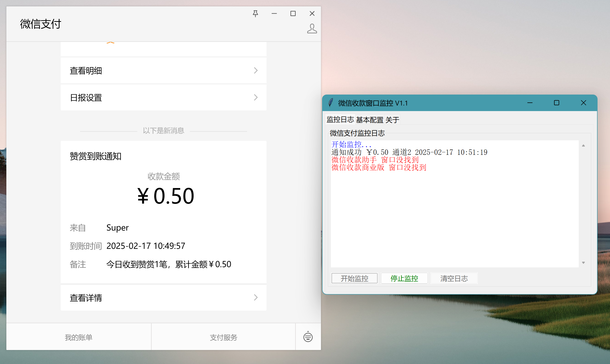
Task: Click the feather icon in monitor title bar
Action: (x=331, y=103)
